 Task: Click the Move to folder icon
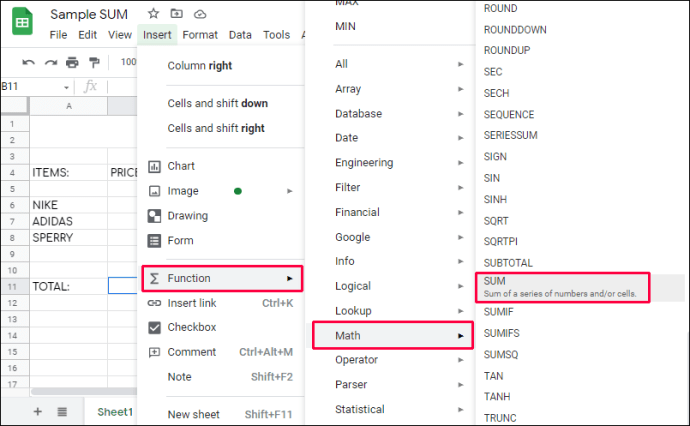click(176, 14)
